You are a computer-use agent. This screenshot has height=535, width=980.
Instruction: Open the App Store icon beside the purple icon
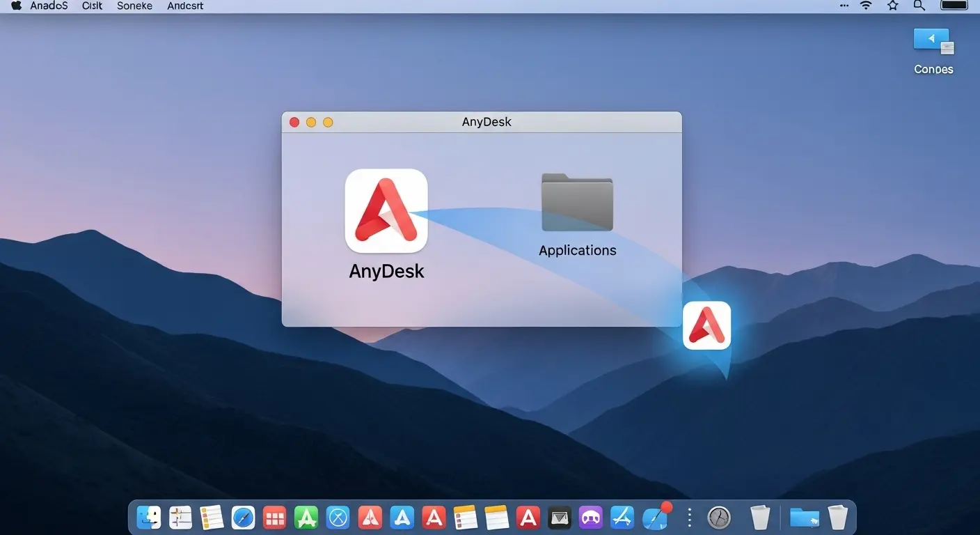click(622, 518)
